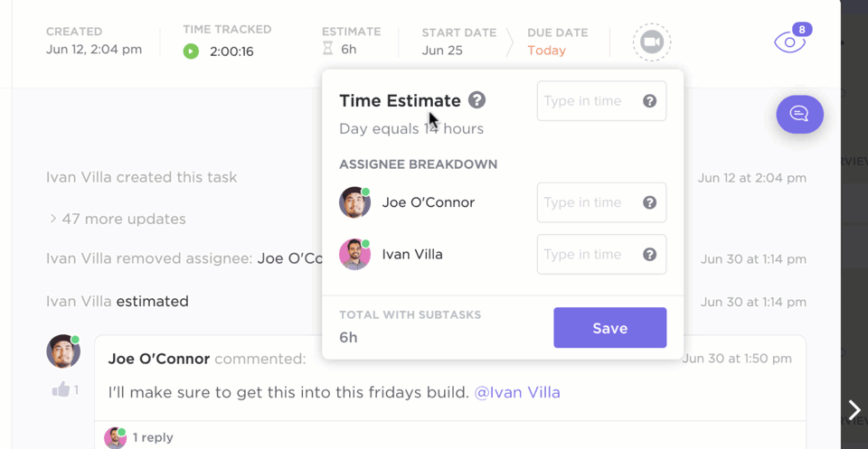This screenshot has height=449, width=868.
Task: Click Ivan Villa's time estimate input
Action: [x=602, y=255]
